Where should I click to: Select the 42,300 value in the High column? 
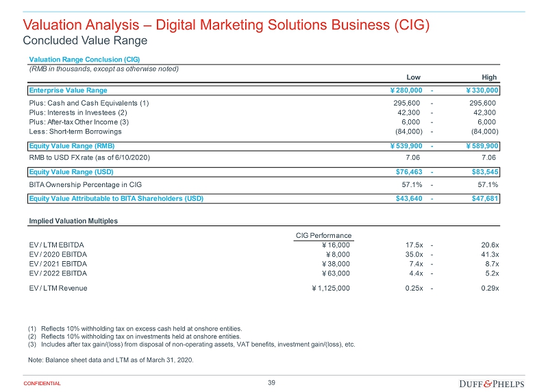coord(485,112)
